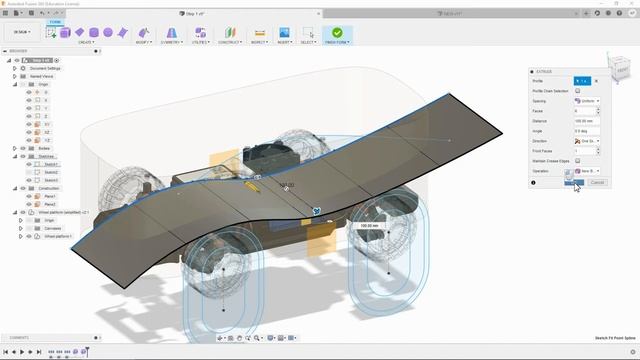This screenshot has height=360, width=640.
Task: Open the Symmetry menu
Action: coord(172,42)
